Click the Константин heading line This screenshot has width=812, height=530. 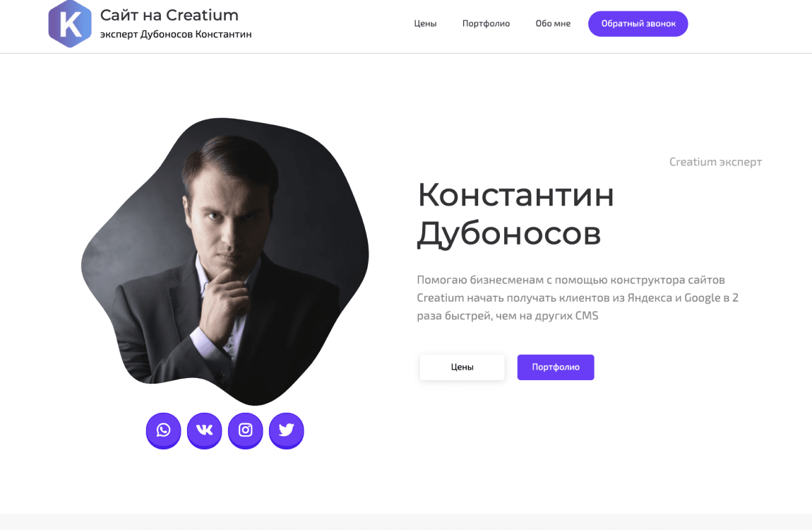515,195
